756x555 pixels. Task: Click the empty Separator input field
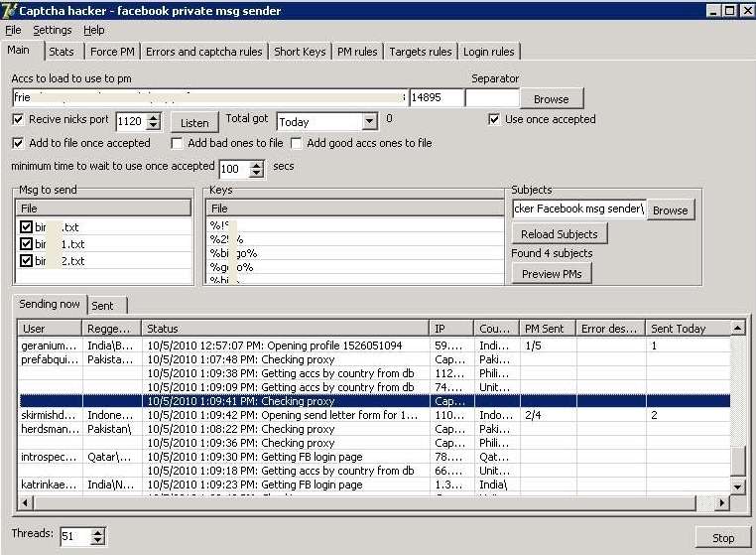click(x=492, y=97)
